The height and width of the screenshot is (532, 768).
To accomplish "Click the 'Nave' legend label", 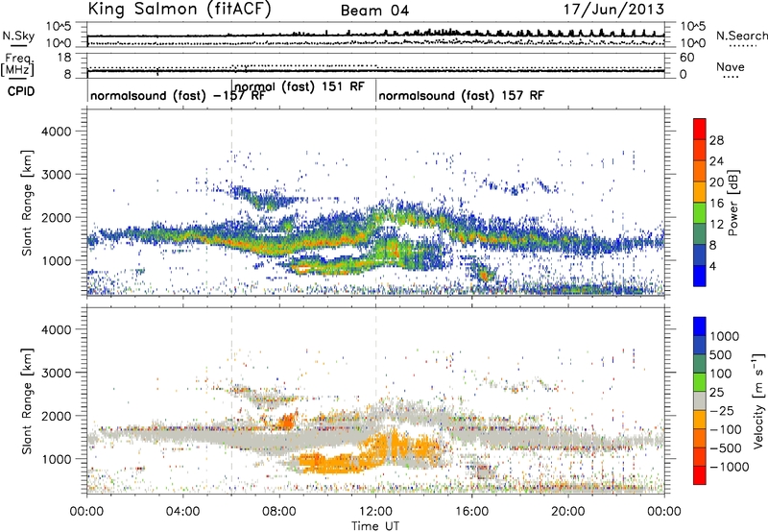I will point(731,66).
